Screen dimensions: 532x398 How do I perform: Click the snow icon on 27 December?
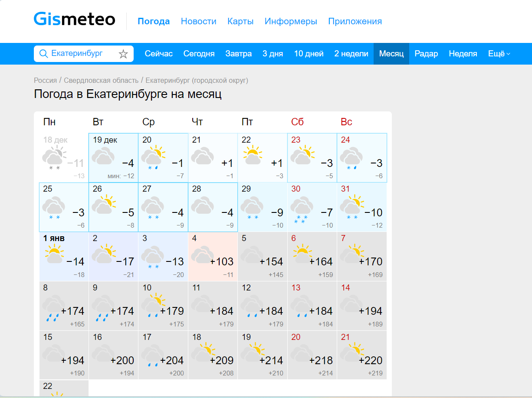click(152, 207)
